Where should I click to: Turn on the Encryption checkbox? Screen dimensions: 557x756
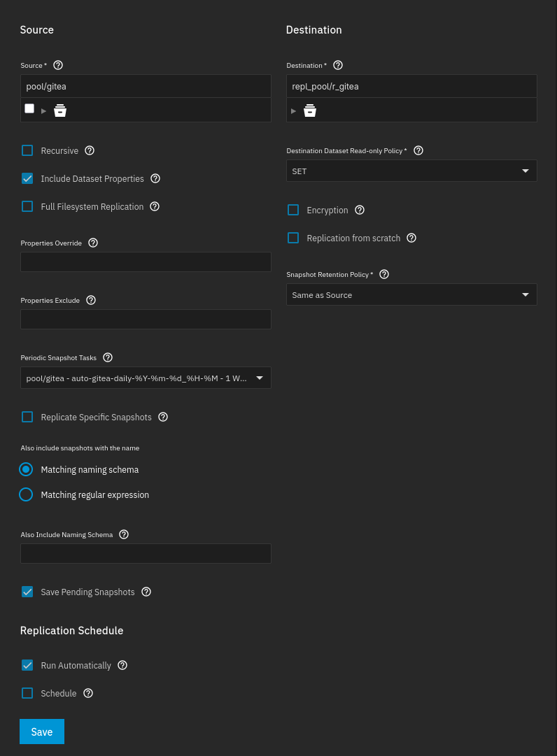coord(293,211)
